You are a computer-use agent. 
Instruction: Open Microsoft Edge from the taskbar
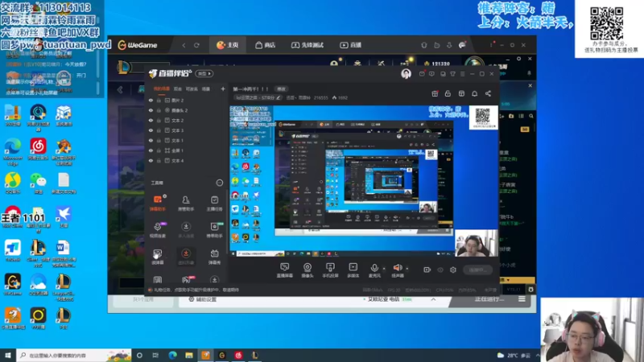tap(172, 356)
